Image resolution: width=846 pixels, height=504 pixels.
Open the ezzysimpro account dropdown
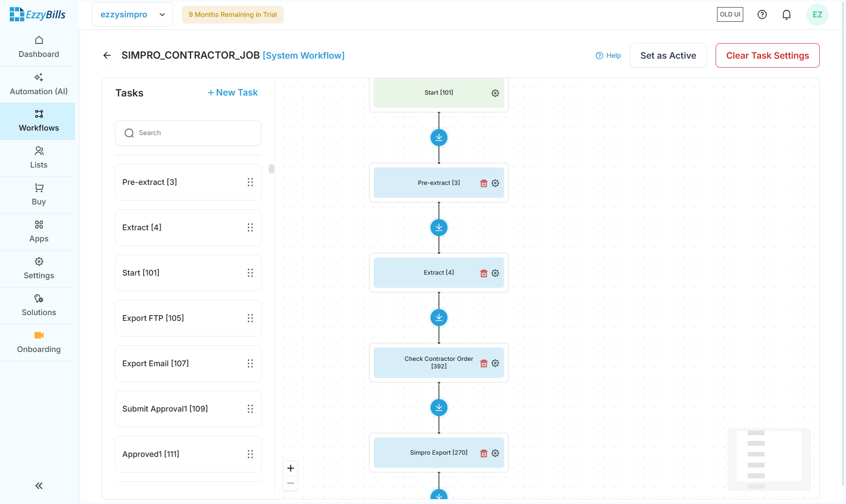pyautogui.click(x=132, y=15)
